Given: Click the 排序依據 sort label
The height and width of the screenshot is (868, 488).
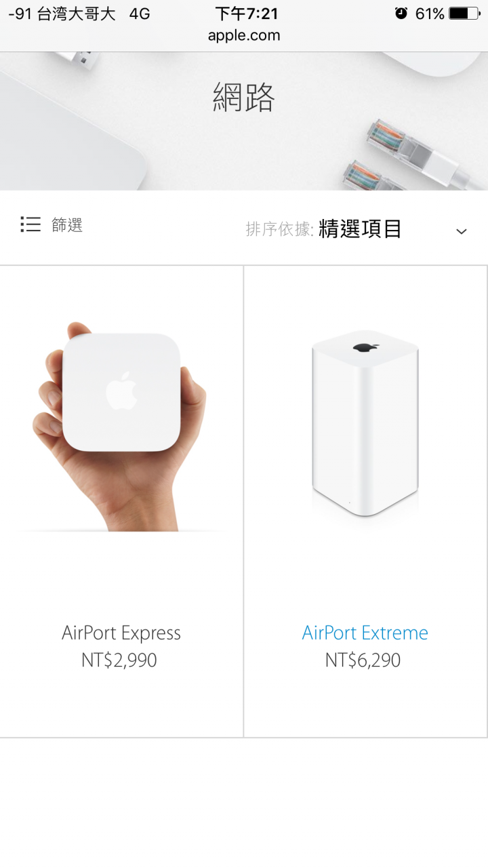Looking at the screenshot, I should coord(279,230).
